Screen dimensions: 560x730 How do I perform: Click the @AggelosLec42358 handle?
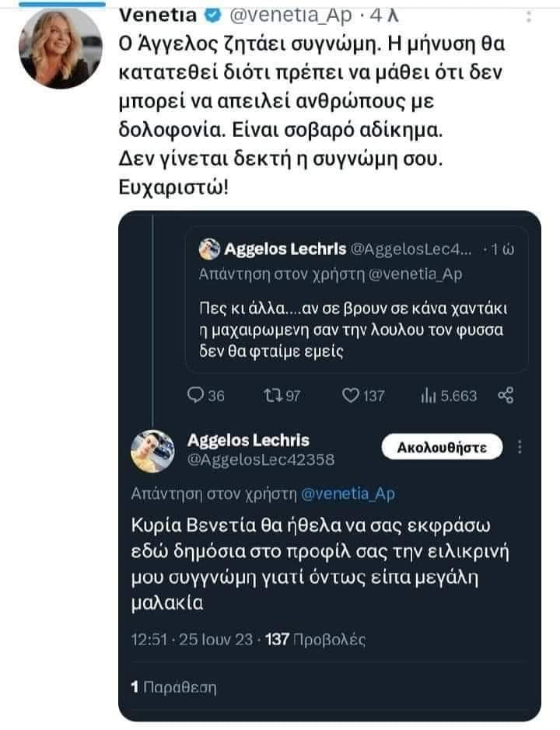(261, 459)
